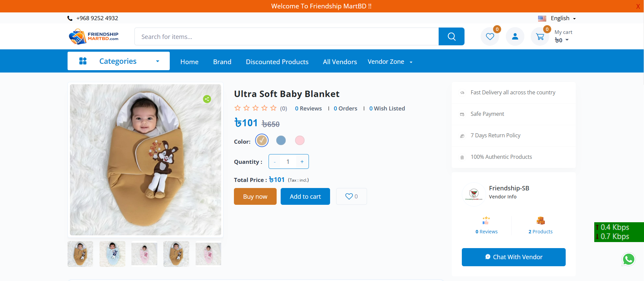Increase quantity with the plus button
This screenshot has width=644, height=281.
pyautogui.click(x=302, y=162)
